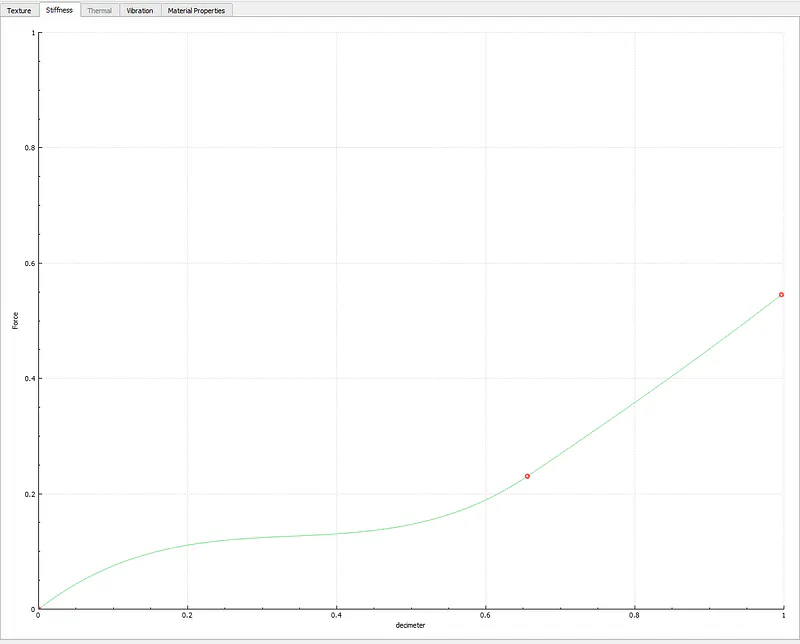800x644 pixels.
Task: Select the red control point mid-curve
Action: 528,476
